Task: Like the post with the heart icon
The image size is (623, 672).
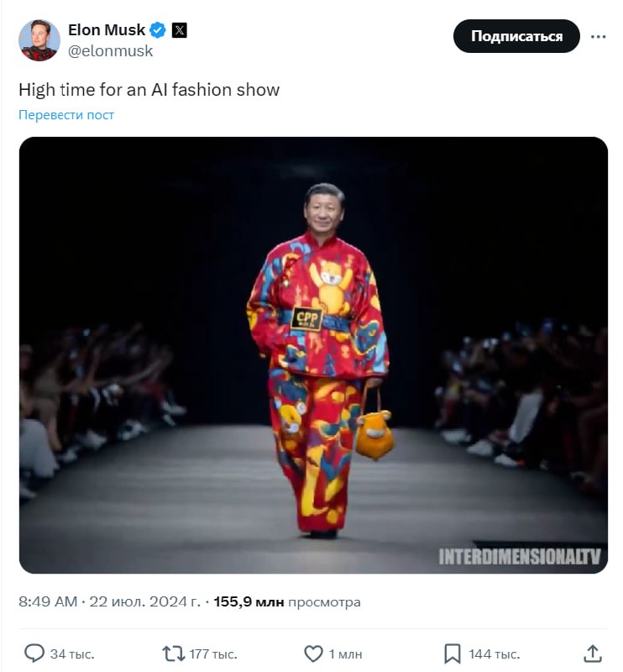Action: point(313,653)
